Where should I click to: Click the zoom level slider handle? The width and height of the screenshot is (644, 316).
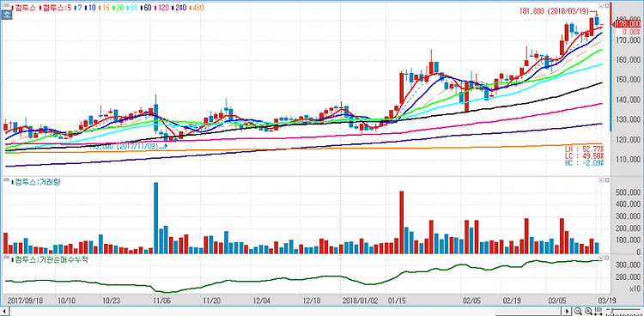[x=612, y=310]
